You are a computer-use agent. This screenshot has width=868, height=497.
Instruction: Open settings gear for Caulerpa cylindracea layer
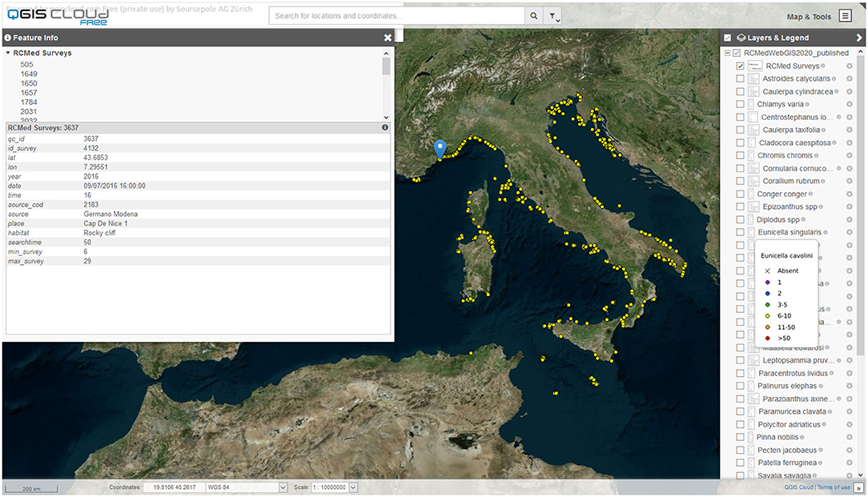[x=849, y=91]
